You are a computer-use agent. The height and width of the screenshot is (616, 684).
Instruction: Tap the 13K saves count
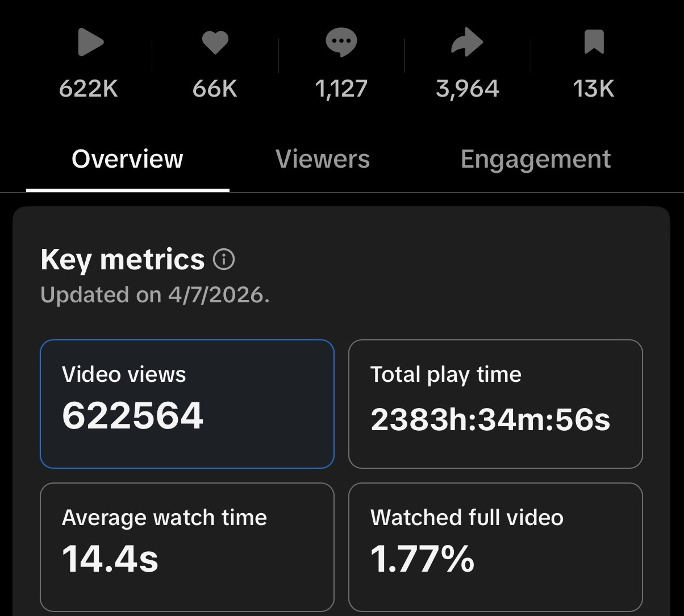tap(594, 89)
